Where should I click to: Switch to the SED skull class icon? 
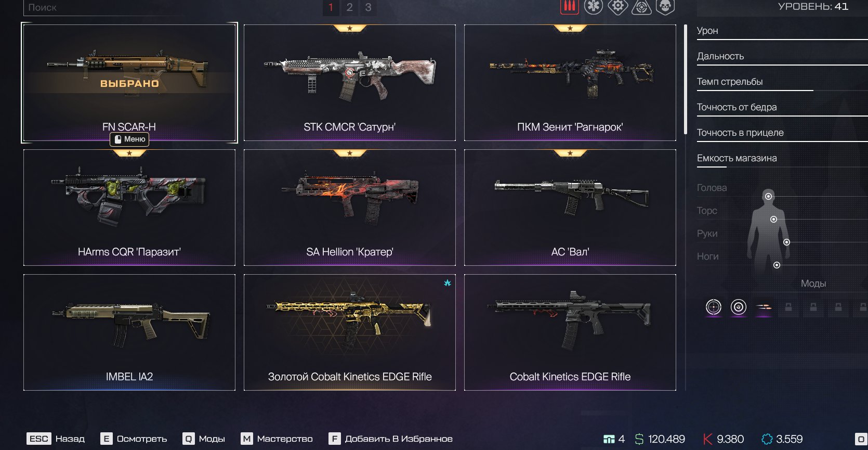click(665, 7)
